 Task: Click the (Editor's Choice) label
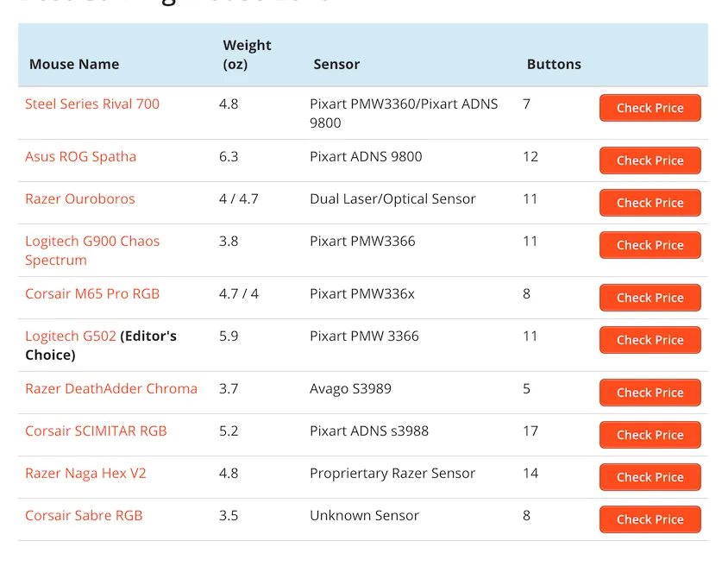pos(101,345)
